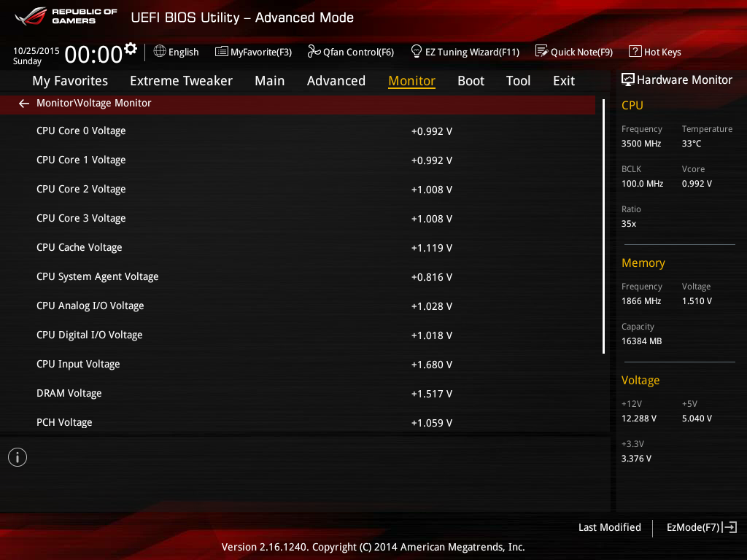Click the 1.510 V memory voltage
Viewport: 747px width, 560px height.
(x=697, y=301)
